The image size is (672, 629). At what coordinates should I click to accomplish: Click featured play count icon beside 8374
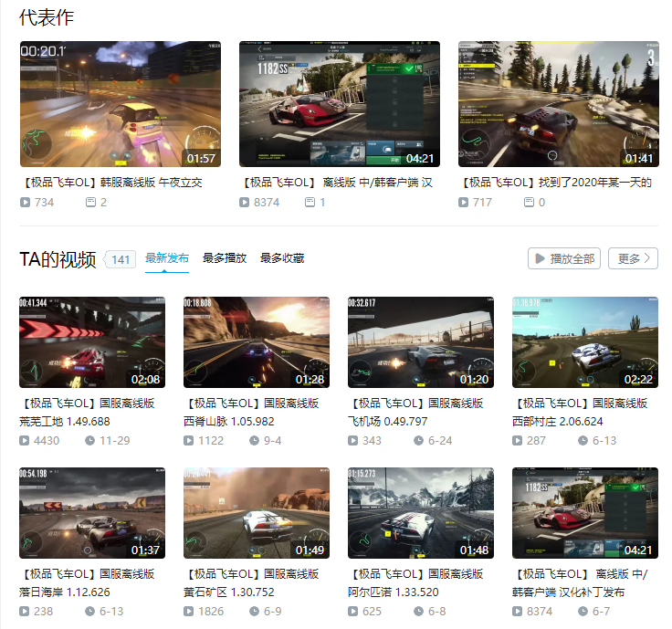point(245,203)
